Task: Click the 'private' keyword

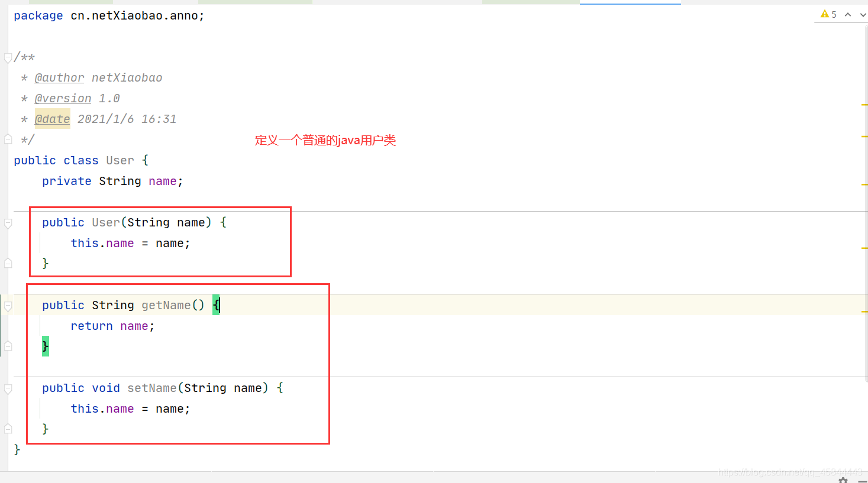Action: click(66, 181)
